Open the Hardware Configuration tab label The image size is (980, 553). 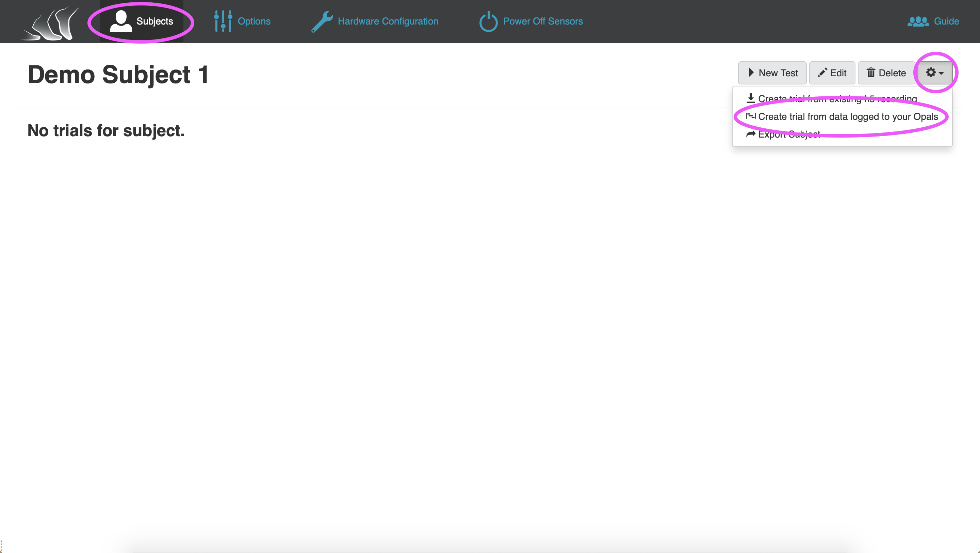388,21
